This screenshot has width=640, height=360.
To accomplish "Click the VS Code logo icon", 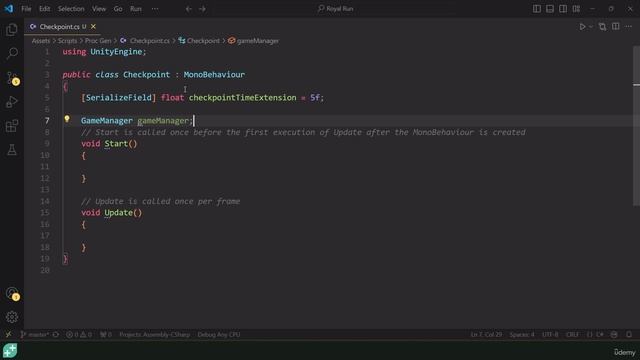I will click(x=9, y=9).
